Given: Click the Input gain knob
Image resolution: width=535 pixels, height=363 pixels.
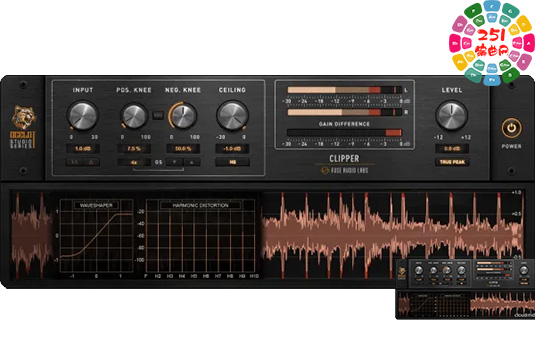Looking at the screenshot, I should coord(83,115).
